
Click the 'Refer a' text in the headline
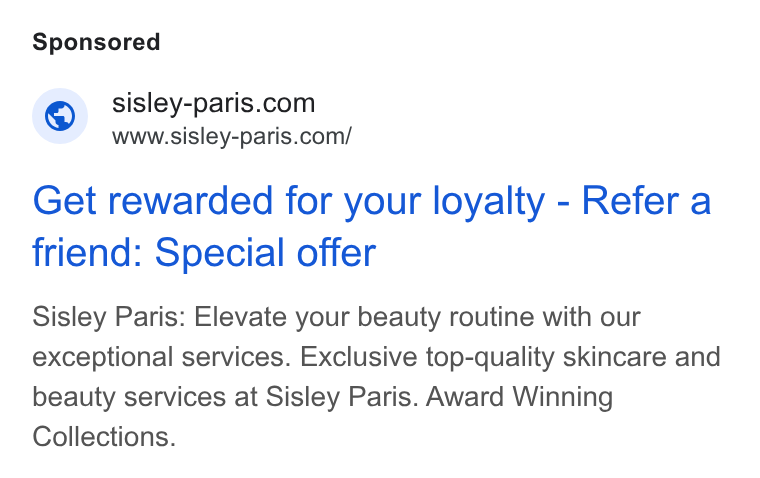(646, 201)
